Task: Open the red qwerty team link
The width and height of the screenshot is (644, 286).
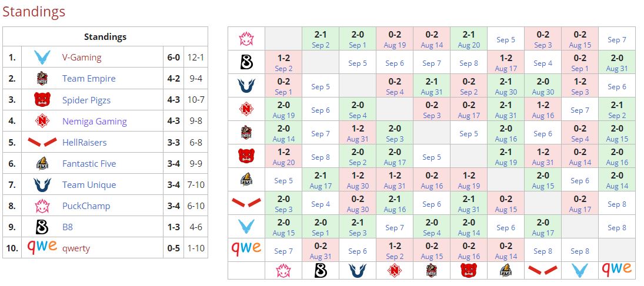Action: click(x=76, y=248)
